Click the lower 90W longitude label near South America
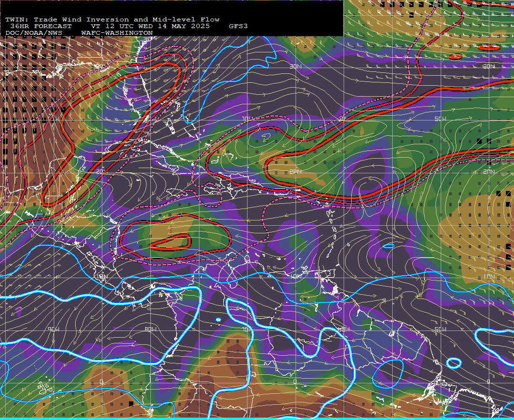The image size is (514, 420). click(54, 329)
